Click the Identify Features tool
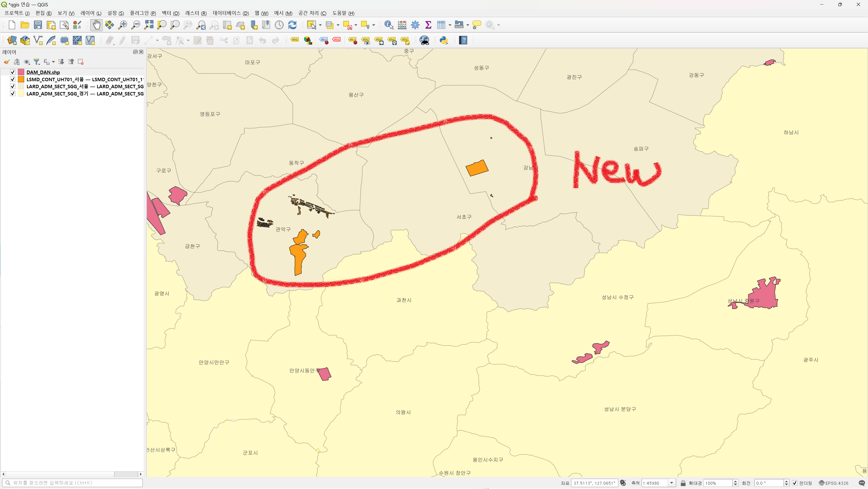The image size is (868, 489). pyautogui.click(x=389, y=25)
